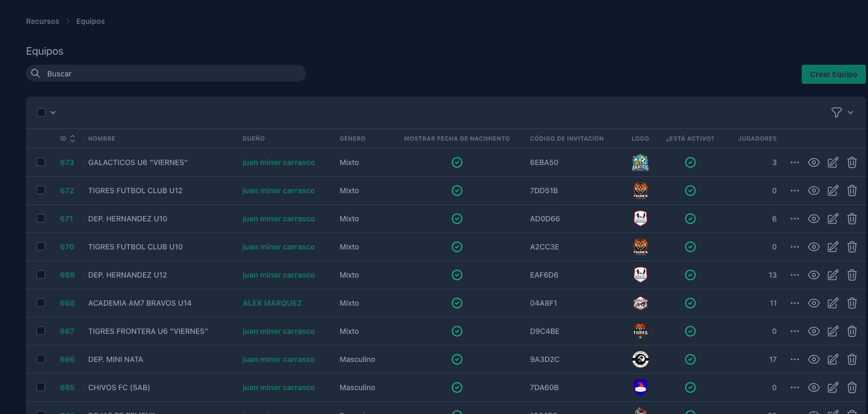Tick the select-all teams checkbox

[x=41, y=113]
